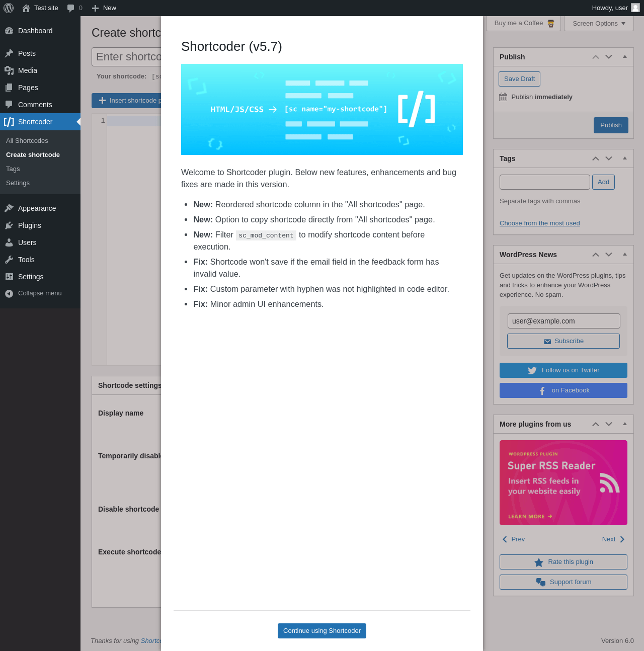
Task: Add the entered tag
Action: coord(603,182)
